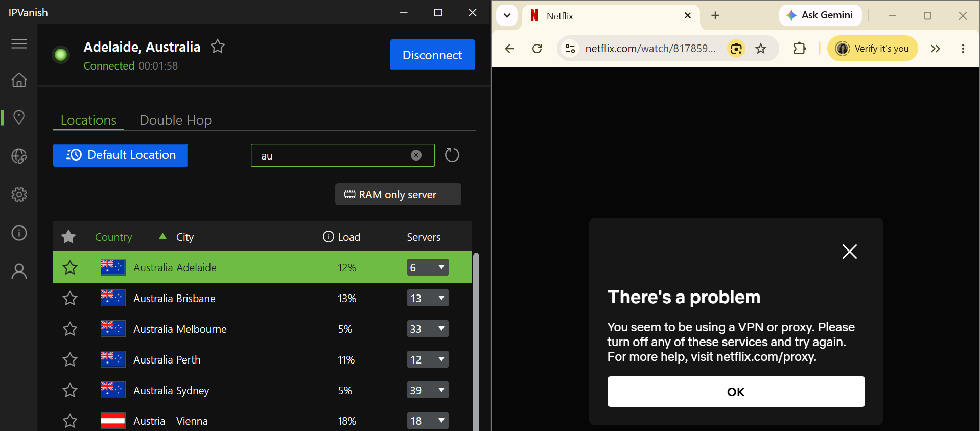Screen dimensions: 980x431
Task: Open the globe icon in IPVanish sidebar
Action: pyautogui.click(x=19, y=156)
